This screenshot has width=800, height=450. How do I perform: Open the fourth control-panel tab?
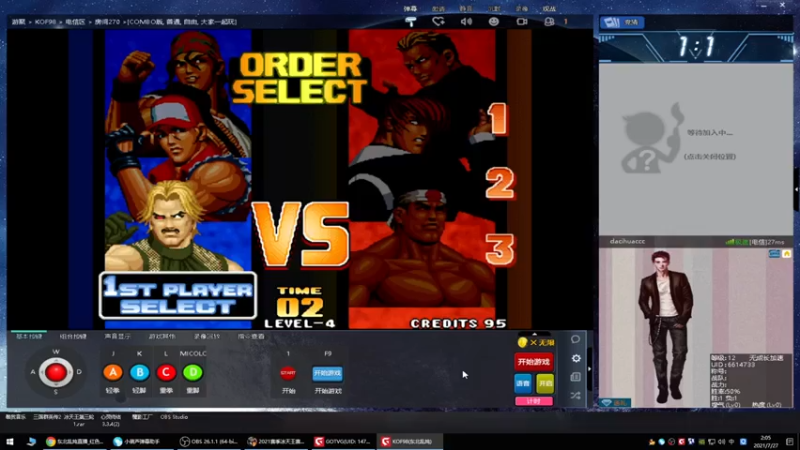pos(162,336)
